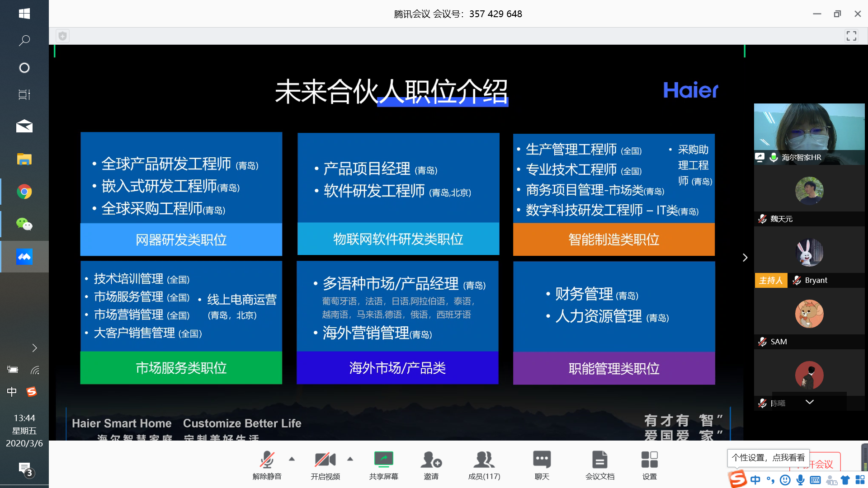The image size is (868, 488).
Task: Expand audio options arrow beside microphone
Action: coord(292,459)
